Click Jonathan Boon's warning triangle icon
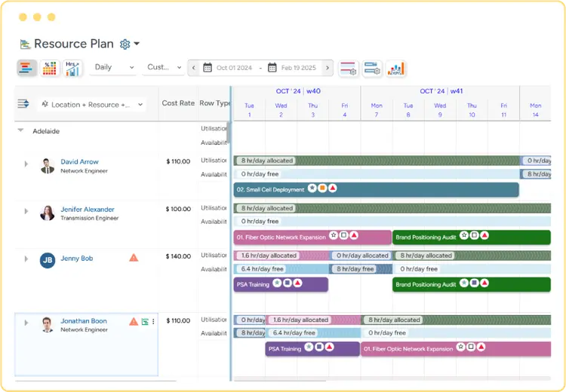The height and width of the screenshot is (392, 566). point(134,321)
